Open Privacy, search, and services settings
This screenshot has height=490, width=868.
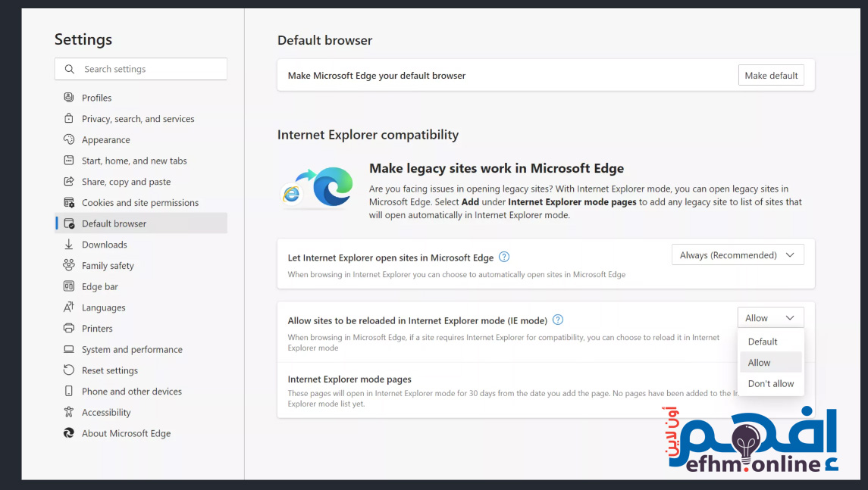(138, 119)
